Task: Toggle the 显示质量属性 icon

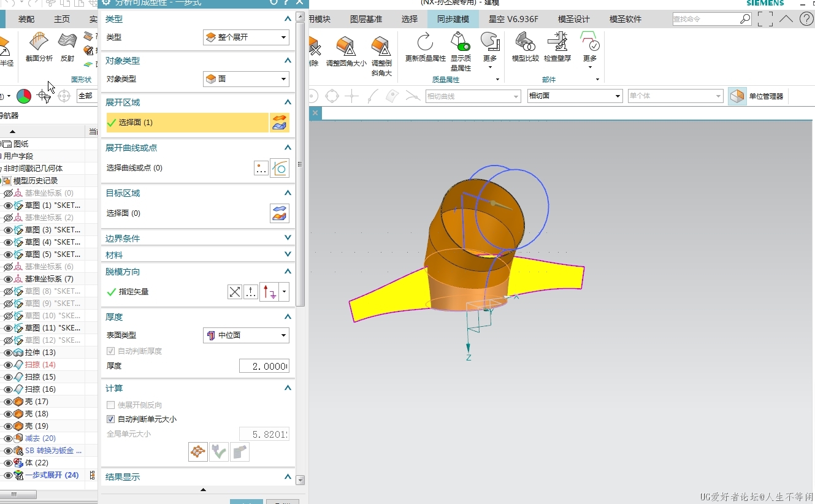Action: [461, 42]
